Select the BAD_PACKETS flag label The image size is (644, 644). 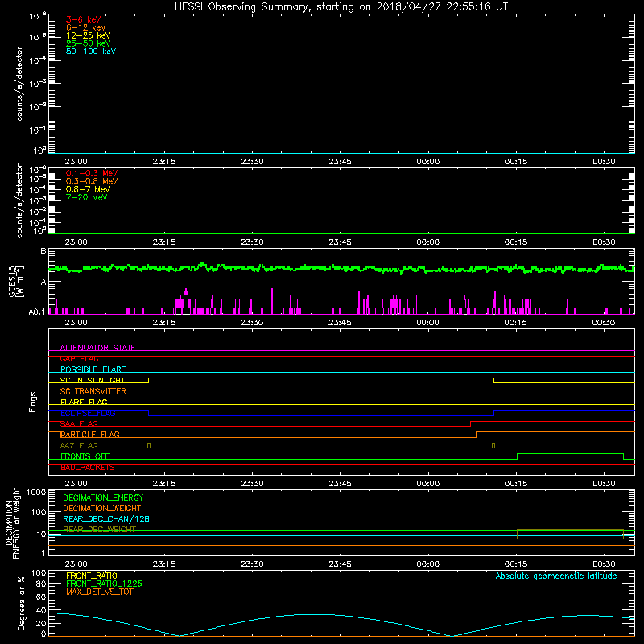coord(88,468)
